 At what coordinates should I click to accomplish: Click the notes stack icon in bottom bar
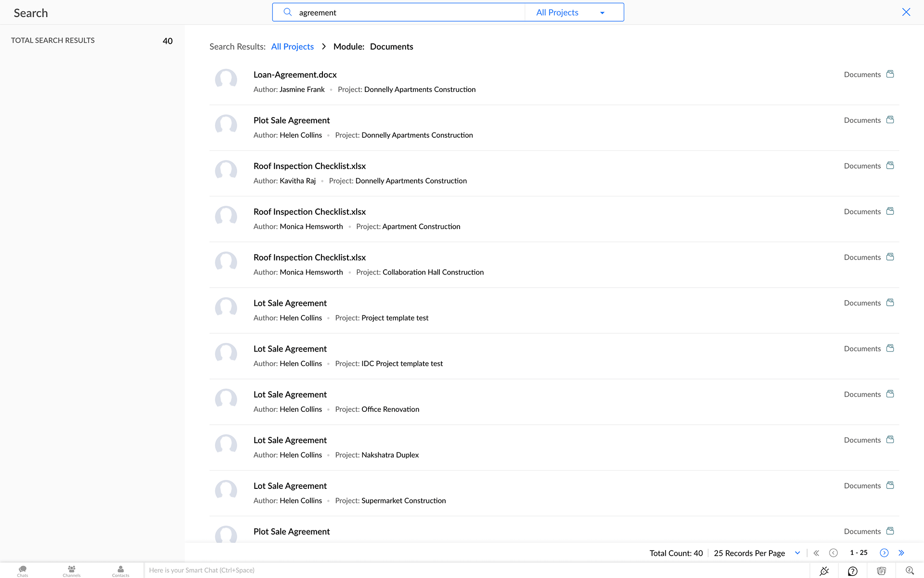tap(881, 571)
